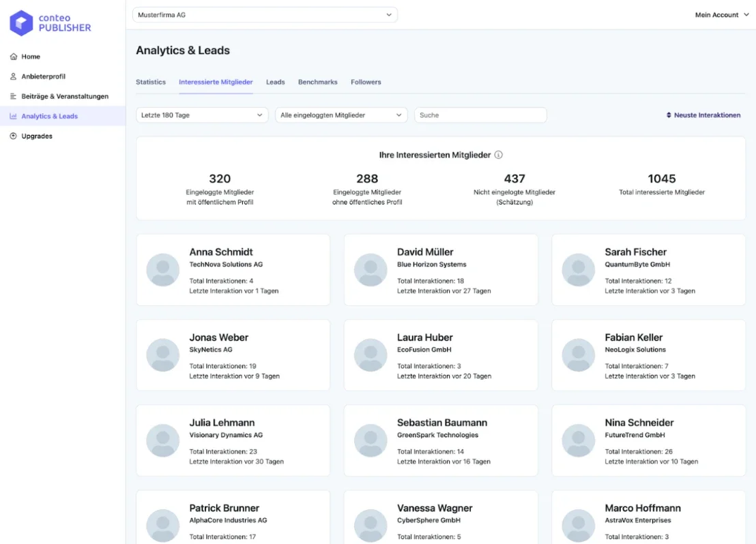756x544 pixels.
Task: Select the Benchmarks tab
Action: (317, 82)
